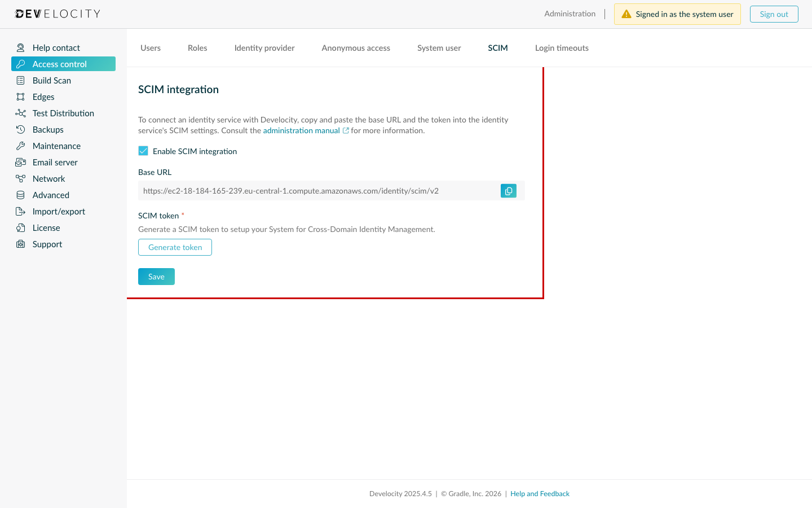Open Test Distribution settings
The image size is (812, 508).
(x=63, y=113)
